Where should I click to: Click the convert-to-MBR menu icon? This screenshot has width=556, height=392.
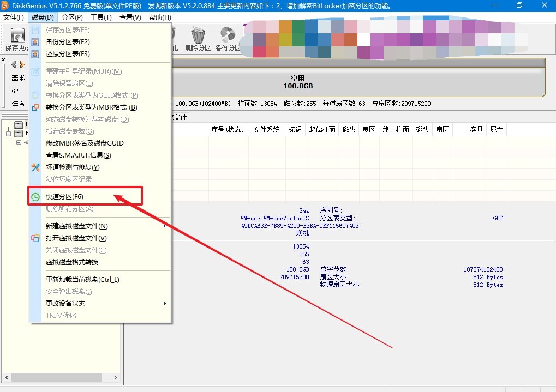35,107
